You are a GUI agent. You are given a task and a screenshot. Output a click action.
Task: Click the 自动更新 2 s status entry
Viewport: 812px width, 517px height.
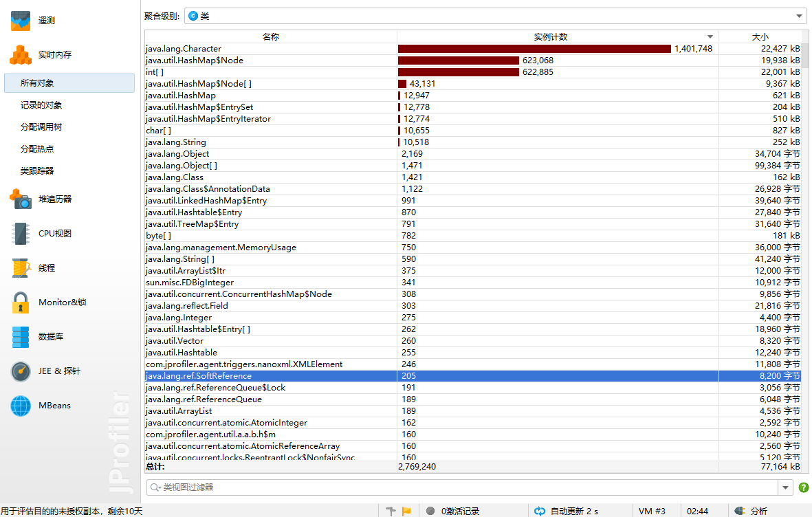pyautogui.click(x=574, y=511)
